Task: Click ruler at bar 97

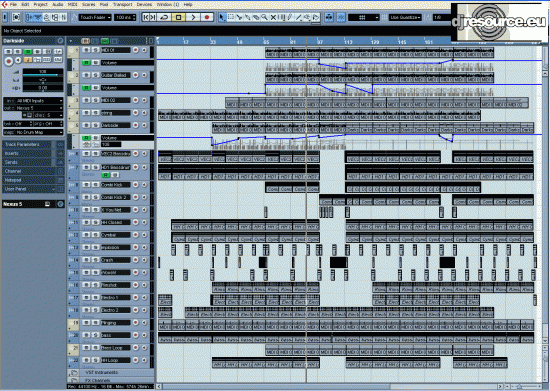Action: click(x=320, y=42)
